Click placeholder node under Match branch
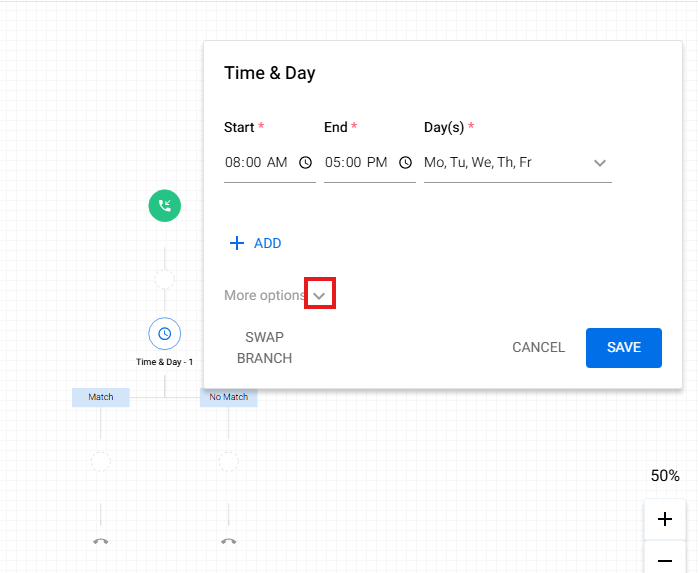698x573 pixels. (101, 462)
